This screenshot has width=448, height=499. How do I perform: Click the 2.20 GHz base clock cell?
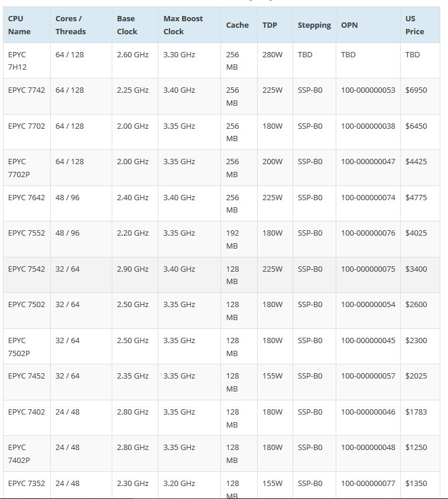point(135,239)
